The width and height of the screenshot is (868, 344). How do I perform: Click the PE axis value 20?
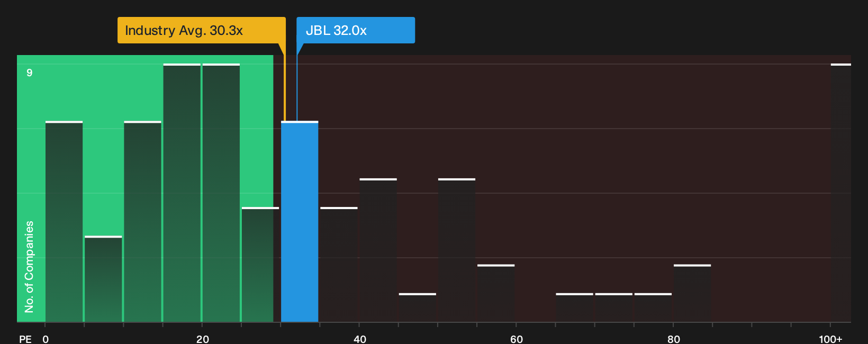tap(203, 339)
